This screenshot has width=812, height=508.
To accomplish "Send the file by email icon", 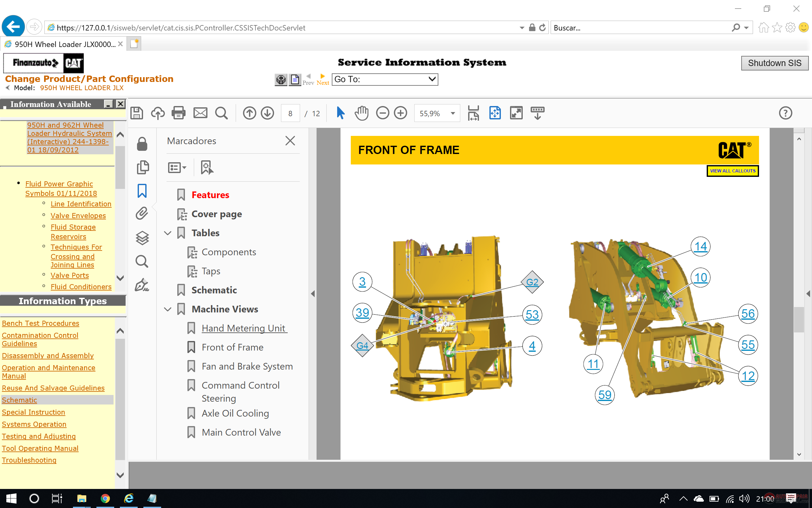I will point(200,113).
